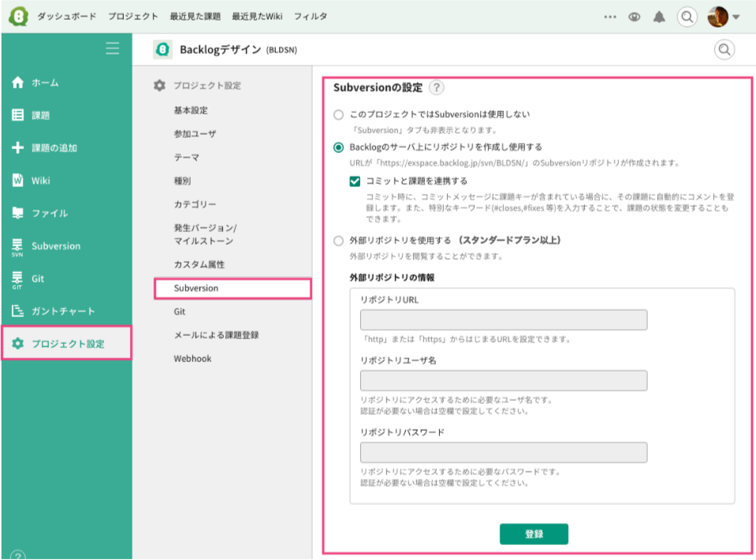Click the Backlogデザイン project icon
The image size is (756, 560).
163,49
